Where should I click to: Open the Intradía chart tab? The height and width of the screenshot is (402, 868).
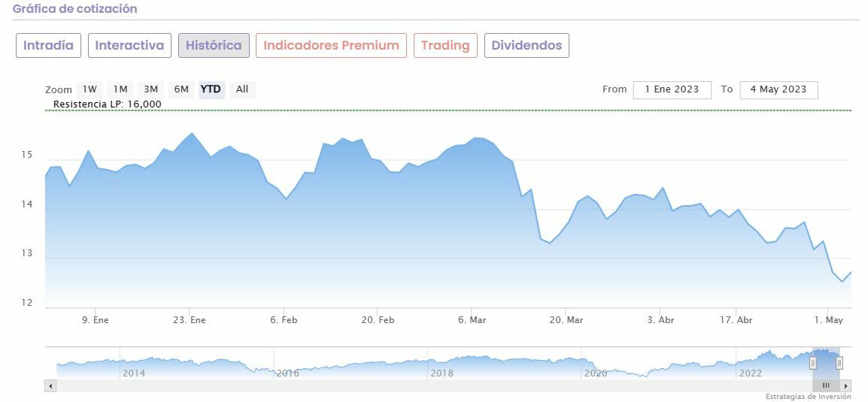[x=48, y=45]
